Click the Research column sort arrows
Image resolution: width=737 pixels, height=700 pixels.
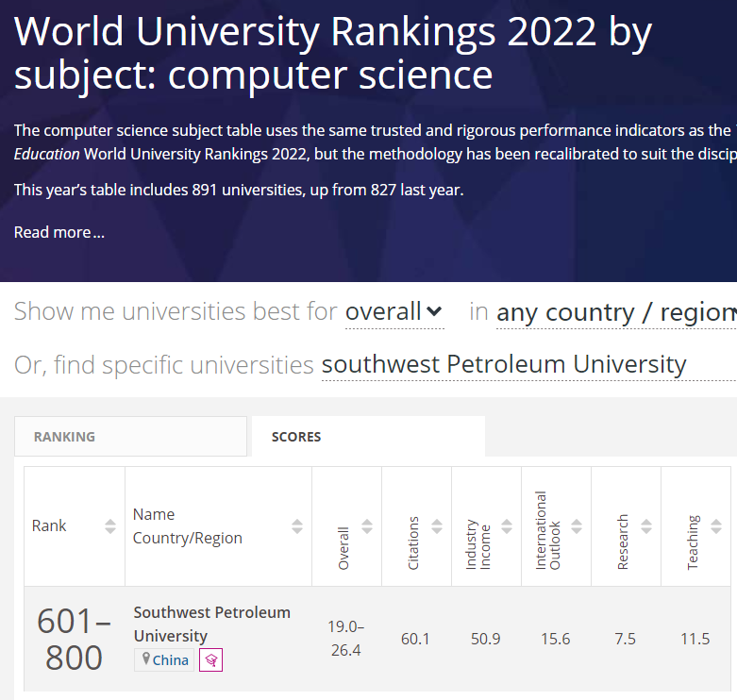pyautogui.click(x=646, y=526)
